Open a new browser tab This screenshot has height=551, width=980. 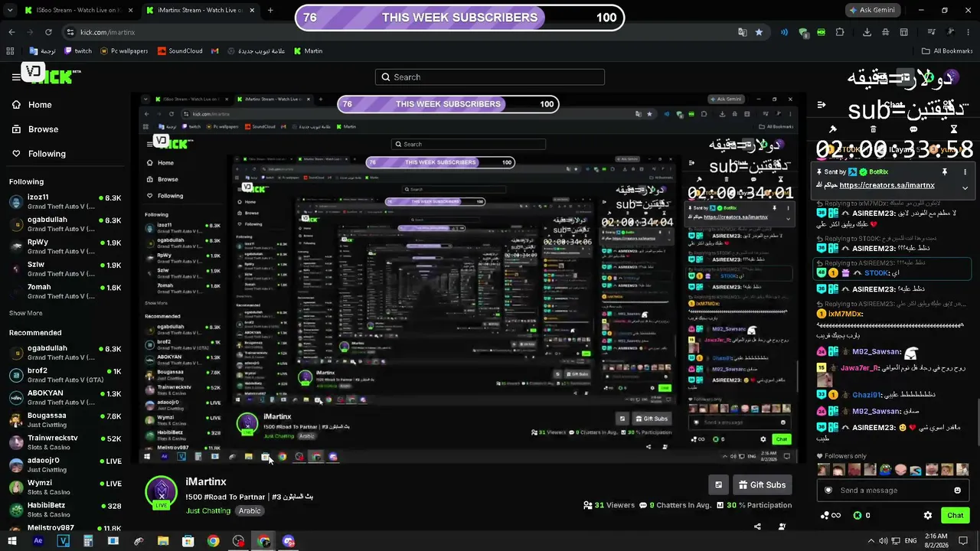pyautogui.click(x=270, y=11)
